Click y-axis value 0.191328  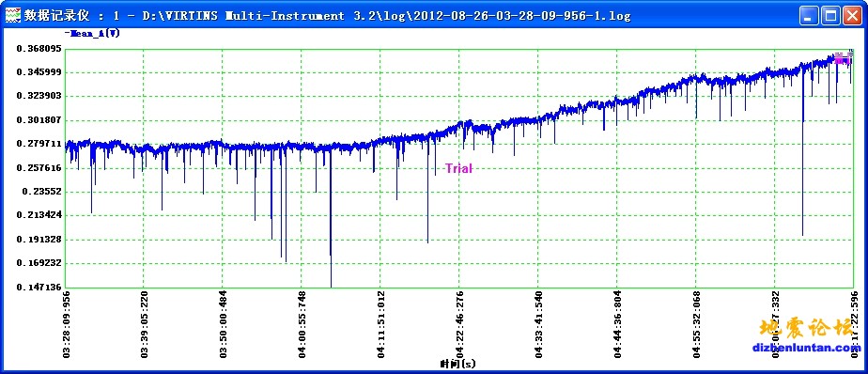click(x=39, y=240)
